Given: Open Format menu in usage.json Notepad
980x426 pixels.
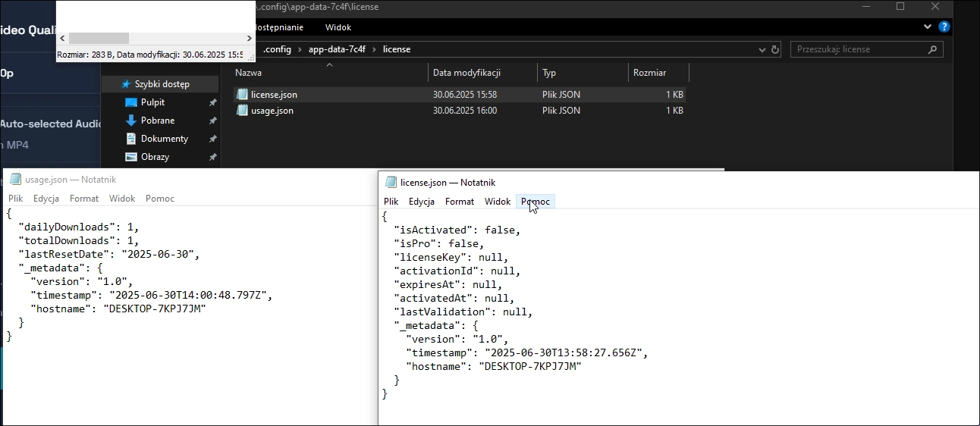Looking at the screenshot, I should coord(84,199).
